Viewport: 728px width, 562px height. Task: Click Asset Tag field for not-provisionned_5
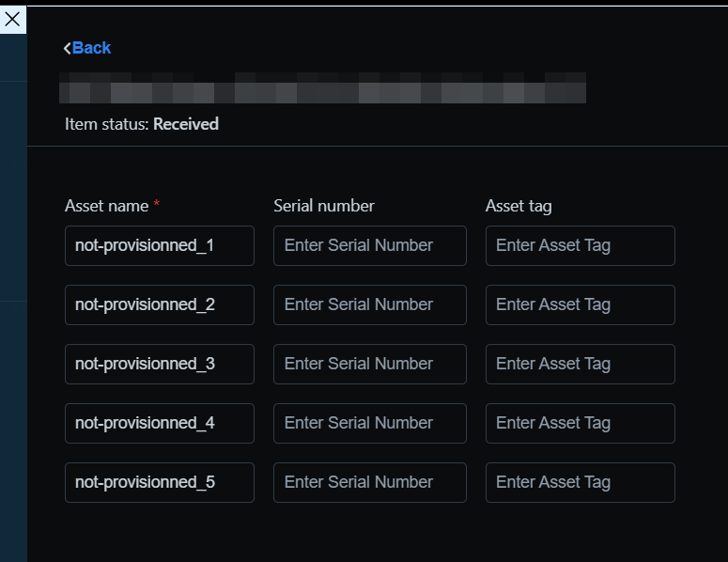(x=580, y=482)
